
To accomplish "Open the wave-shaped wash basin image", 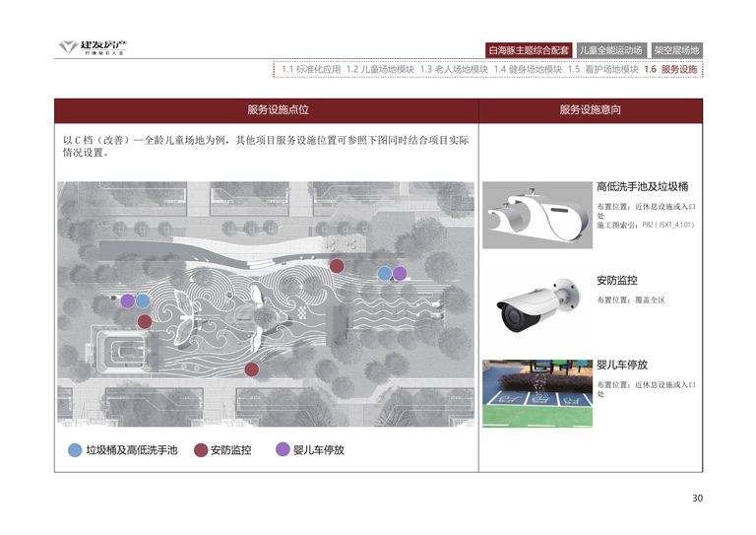I will click(x=537, y=215).
